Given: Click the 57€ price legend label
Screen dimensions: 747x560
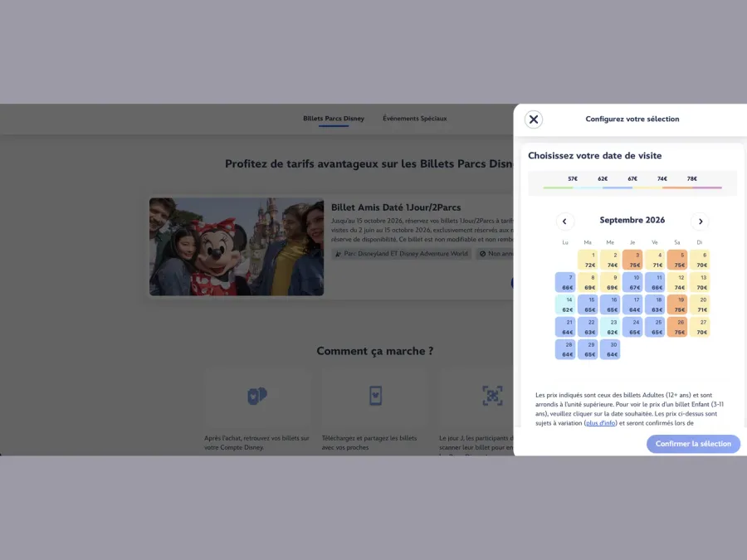Looking at the screenshot, I should point(573,178).
